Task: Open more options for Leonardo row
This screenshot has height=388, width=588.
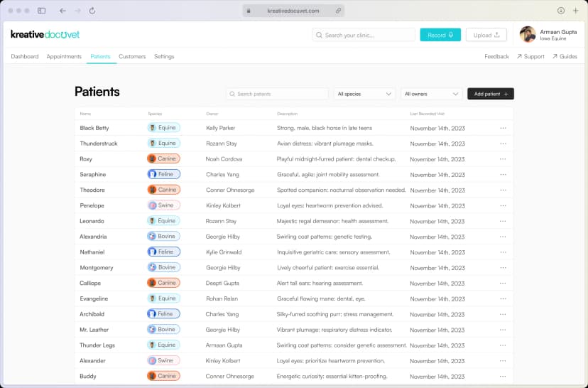Action: point(503,221)
